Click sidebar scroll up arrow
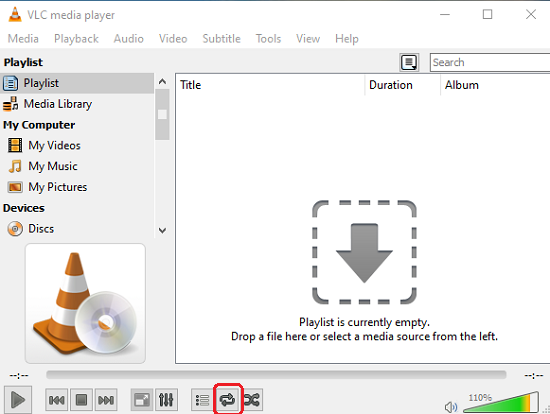The height and width of the screenshot is (414, 550). click(x=162, y=82)
